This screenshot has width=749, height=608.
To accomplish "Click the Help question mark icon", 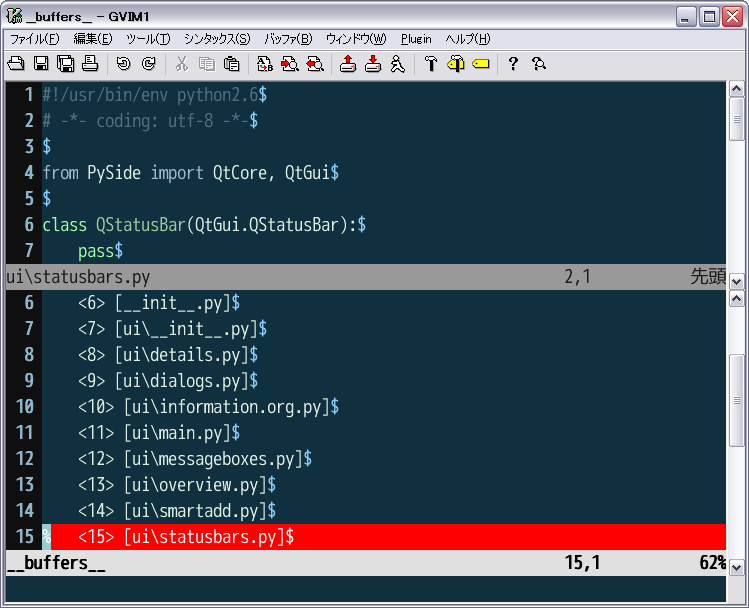I will [513, 64].
